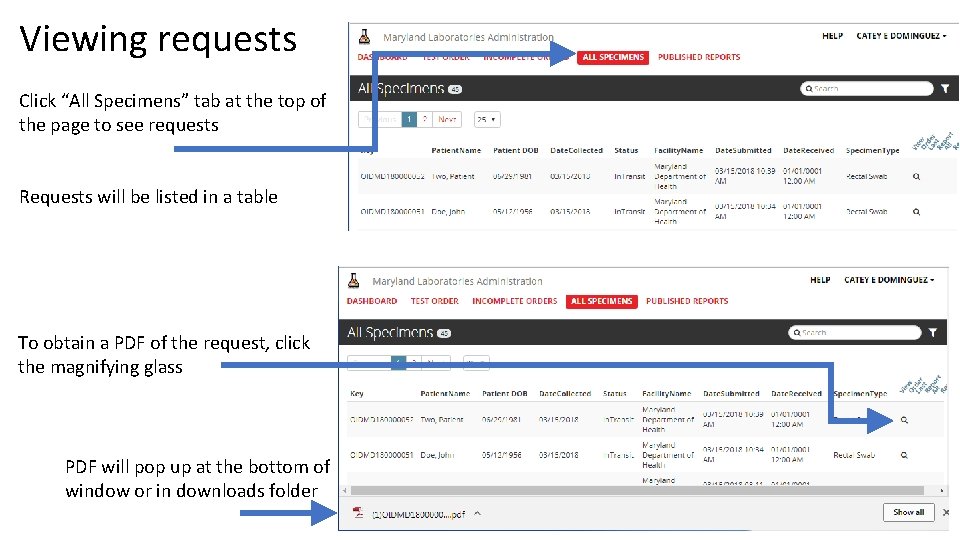
Task: Sort by PatientName column in lower screenshot
Action: point(445,394)
